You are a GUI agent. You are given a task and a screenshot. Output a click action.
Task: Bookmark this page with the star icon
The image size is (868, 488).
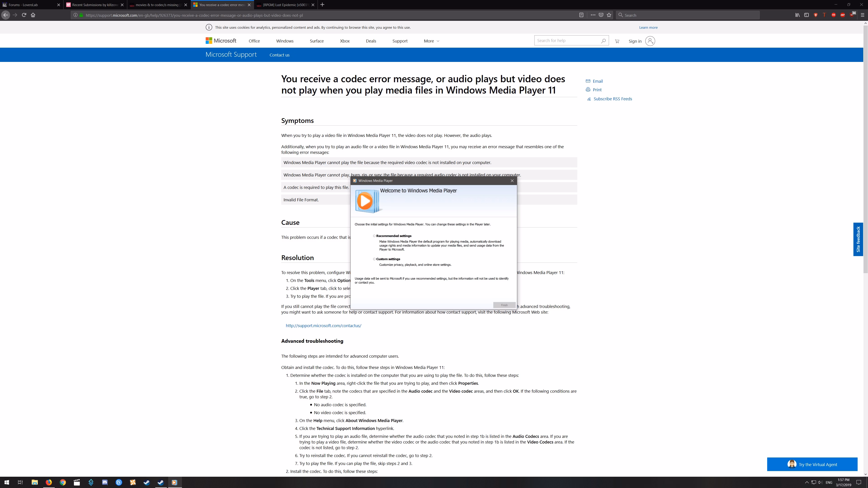pos(609,15)
